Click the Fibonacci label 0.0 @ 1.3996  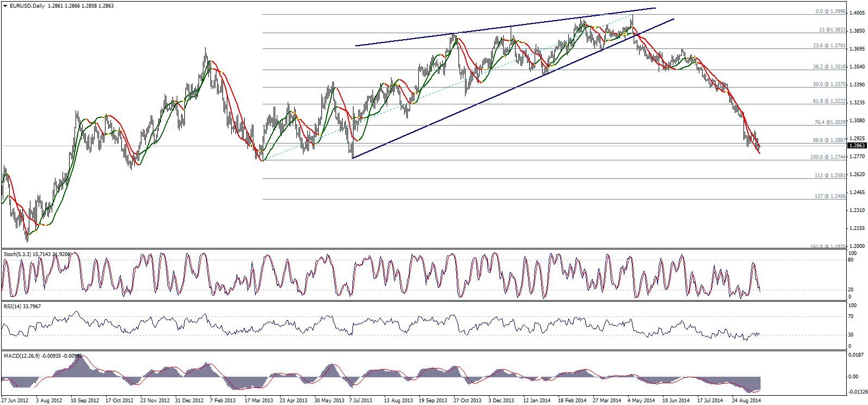[x=830, y=11]
